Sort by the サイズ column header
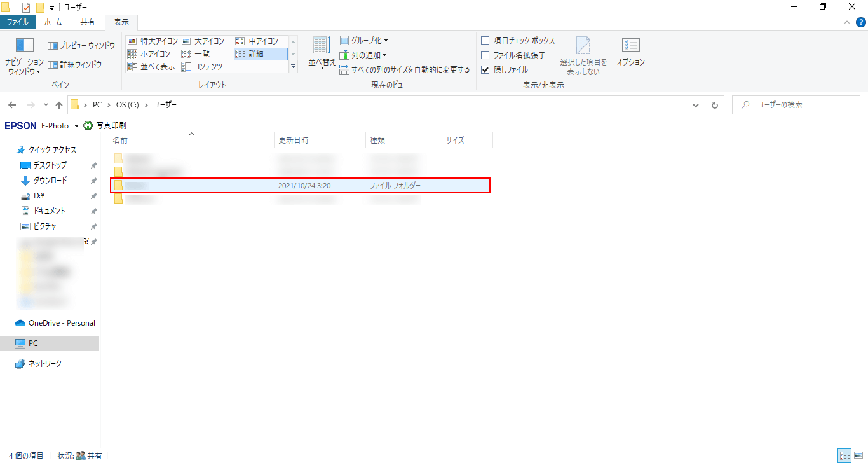The width and height of the screenshot is (868, 463). click(468, 141)
